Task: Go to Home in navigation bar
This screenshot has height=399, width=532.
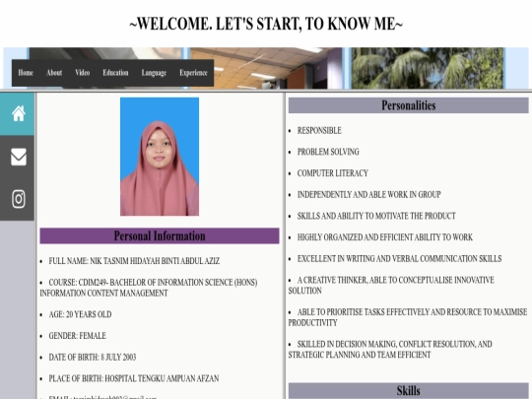Action: click(26, 73)
